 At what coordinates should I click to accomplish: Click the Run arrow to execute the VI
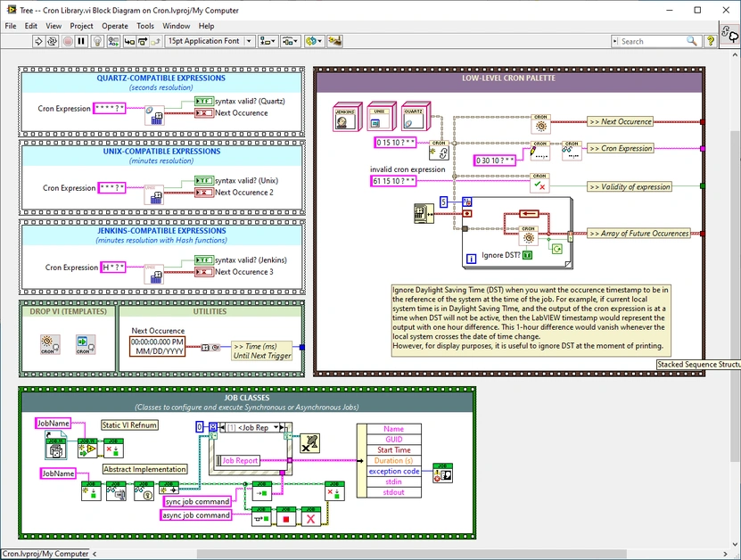click(40, 41)
